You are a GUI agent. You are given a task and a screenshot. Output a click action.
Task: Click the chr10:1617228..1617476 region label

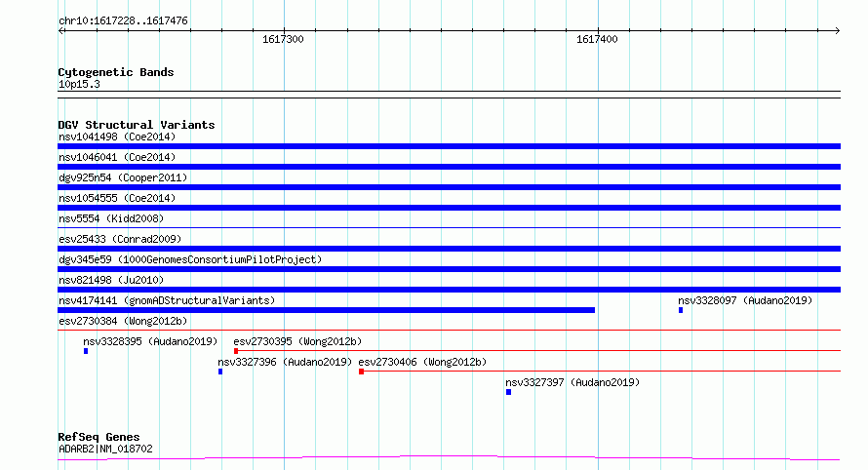click(x=123, y=20)
